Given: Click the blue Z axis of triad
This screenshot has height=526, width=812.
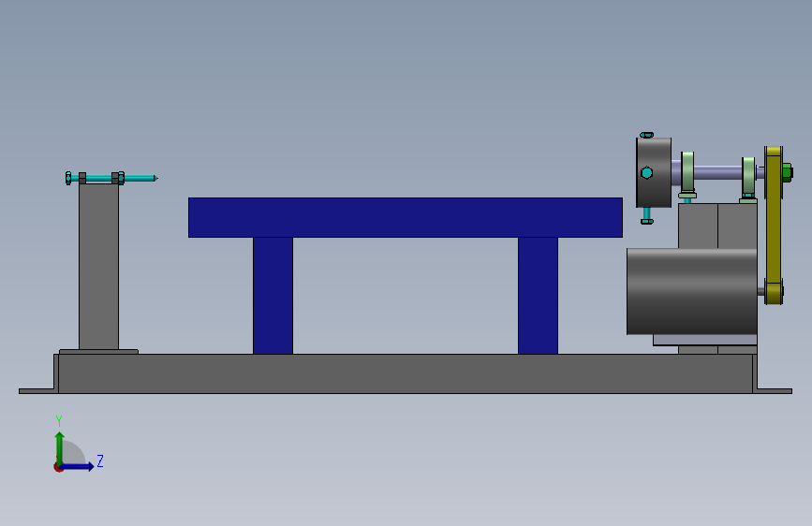Looking at the screenshot, I should pyautogui.click(x=78, y=466).
